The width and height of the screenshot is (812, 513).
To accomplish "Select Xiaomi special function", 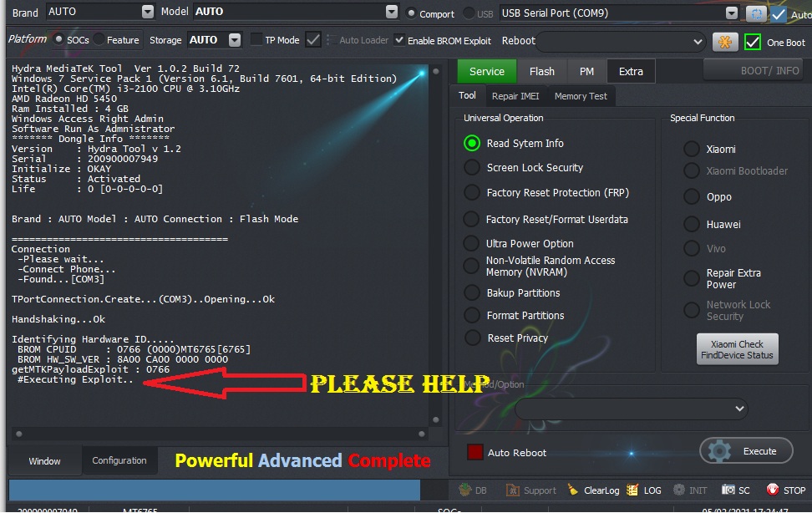I will [692, 150].
